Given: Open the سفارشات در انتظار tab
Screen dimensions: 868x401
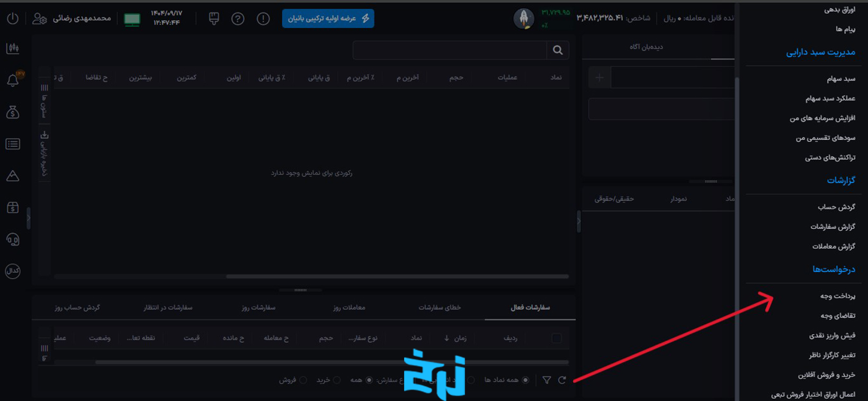Looking at the screenshot, I should click(168, 307).
